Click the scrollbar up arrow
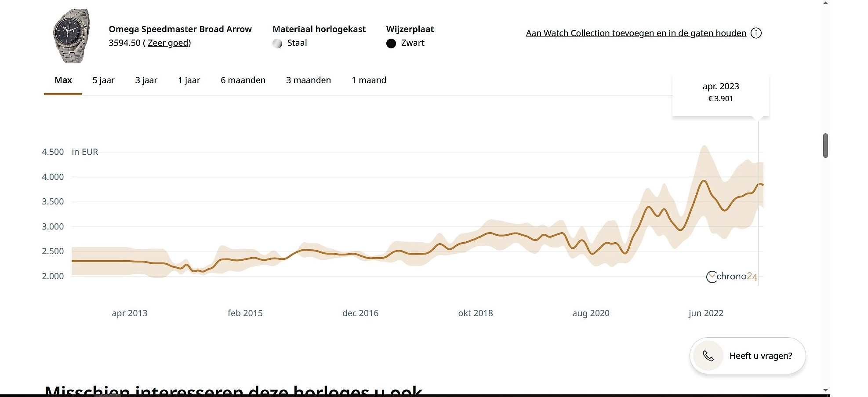This screenshot has width=868, height=397. click(825, 3)
